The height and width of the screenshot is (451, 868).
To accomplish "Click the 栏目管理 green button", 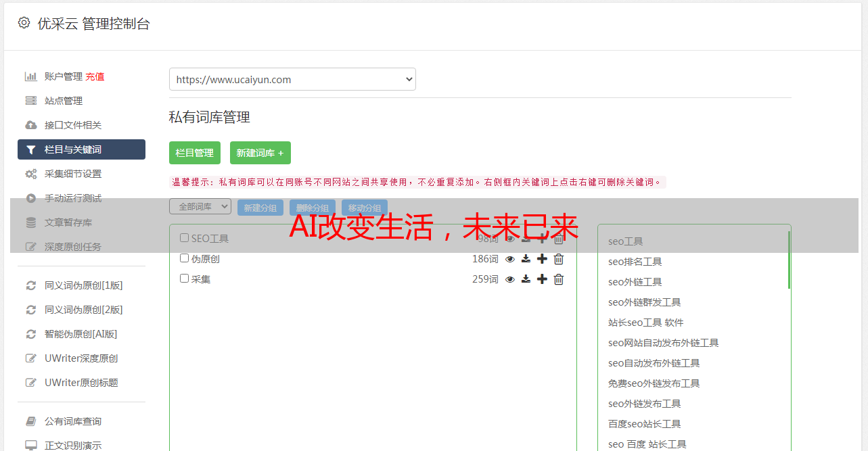I will click(x=195, y=153).
